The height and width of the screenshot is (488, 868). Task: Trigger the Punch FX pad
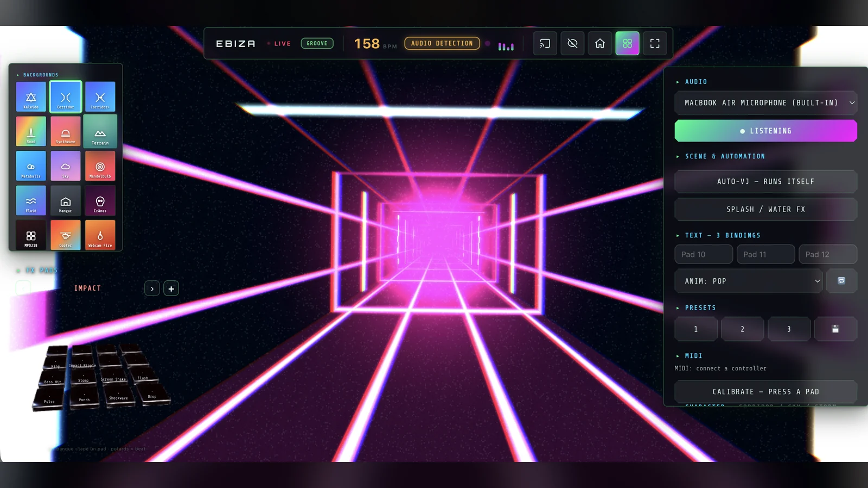tap(84, 396)
